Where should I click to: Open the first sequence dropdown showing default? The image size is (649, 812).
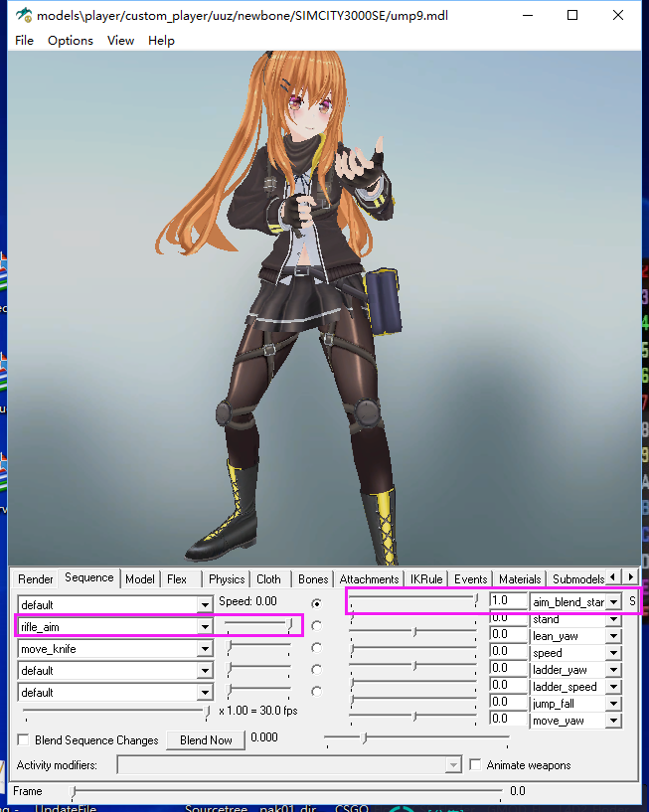(x=205, y=605)
